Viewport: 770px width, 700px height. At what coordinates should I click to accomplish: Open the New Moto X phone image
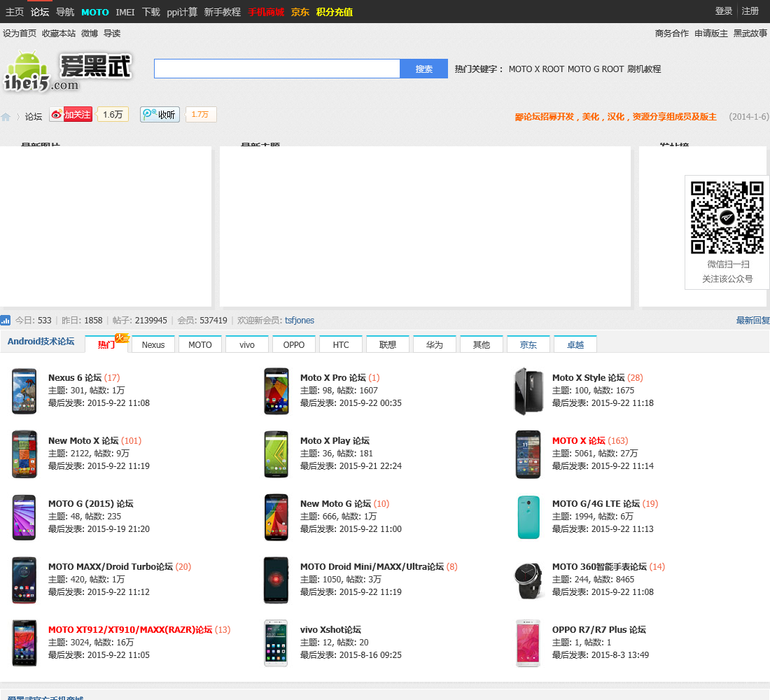[24, 454]
